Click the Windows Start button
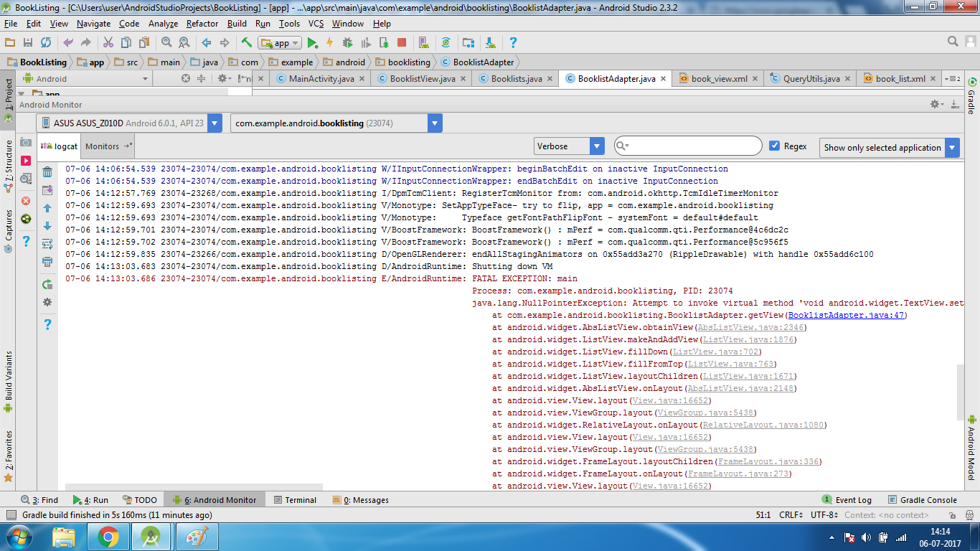This screenshot has width=980, height=551. pyautogui.click(x=19, y=536)
